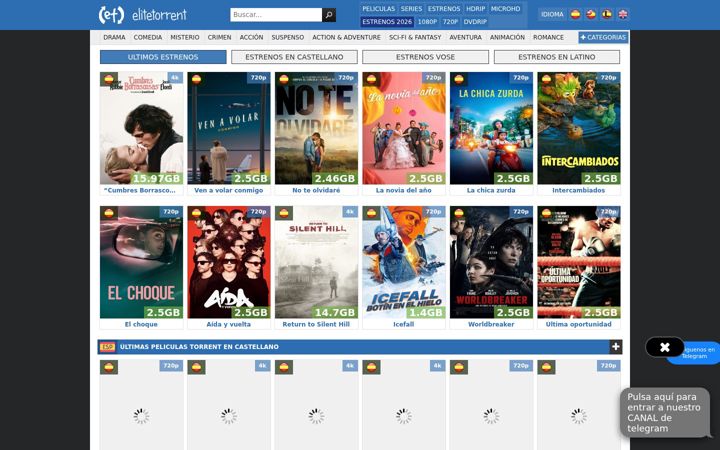Select the ESTRENOS EN CASTELLANO tab

pyautogui.click(x=294, y=57)
